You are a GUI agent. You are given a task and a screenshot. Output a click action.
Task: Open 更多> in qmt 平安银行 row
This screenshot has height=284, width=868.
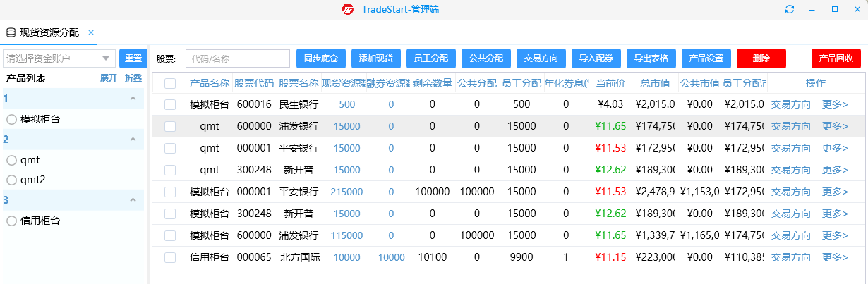[x=835, y=148]
